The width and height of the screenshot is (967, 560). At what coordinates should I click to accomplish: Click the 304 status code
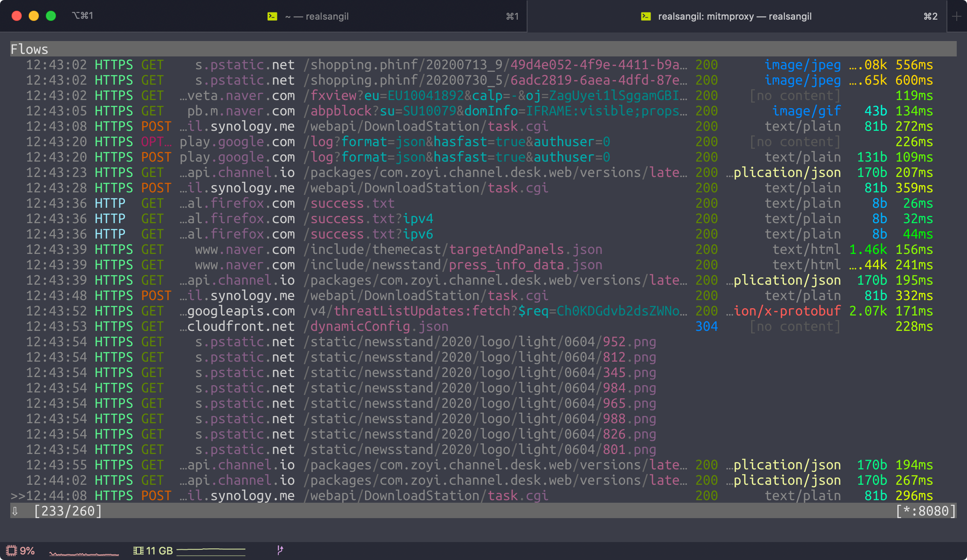(706, 326)
